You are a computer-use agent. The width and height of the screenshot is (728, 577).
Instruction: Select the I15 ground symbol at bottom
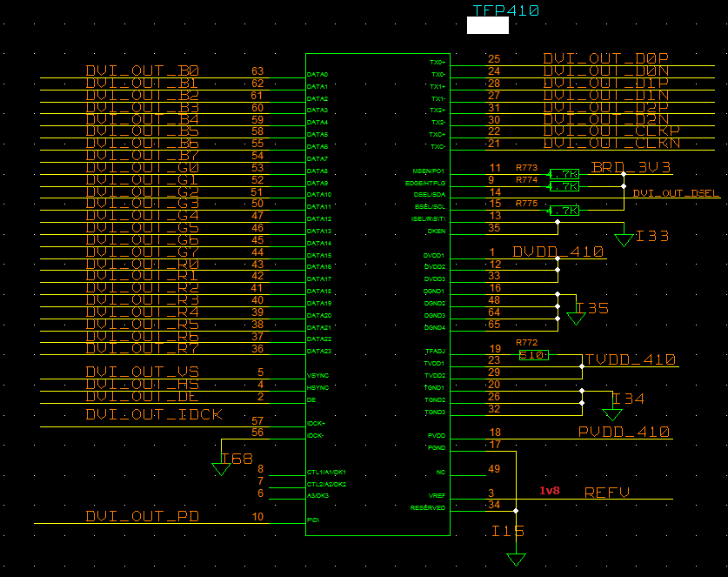[x=517, y=560]
